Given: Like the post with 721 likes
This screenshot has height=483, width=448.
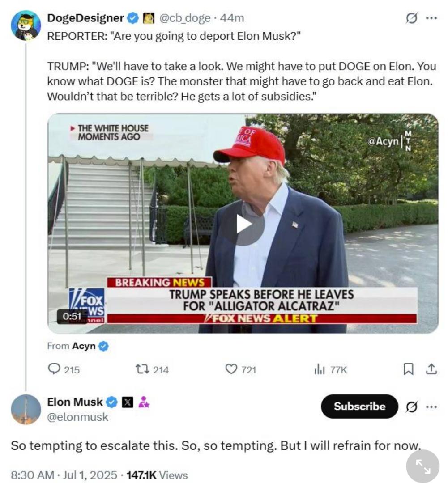Looking at the screenshot, I should (231, 369).
